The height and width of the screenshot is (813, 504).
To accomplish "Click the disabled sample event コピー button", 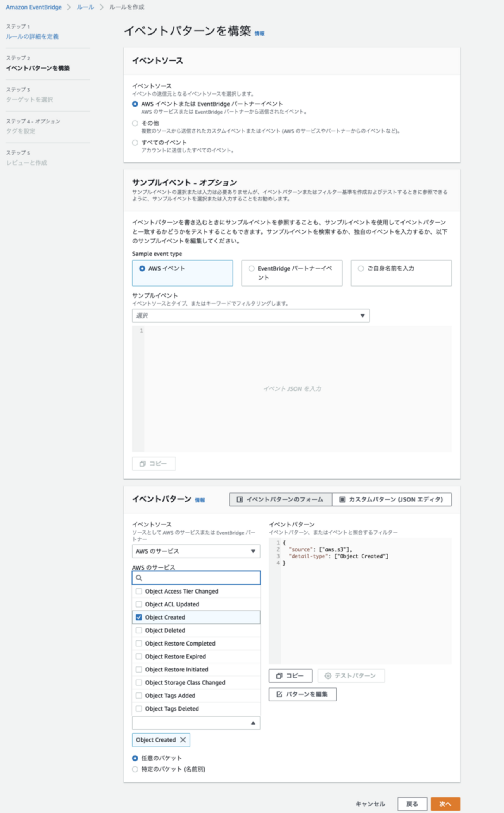I will [x=154, y=464].
